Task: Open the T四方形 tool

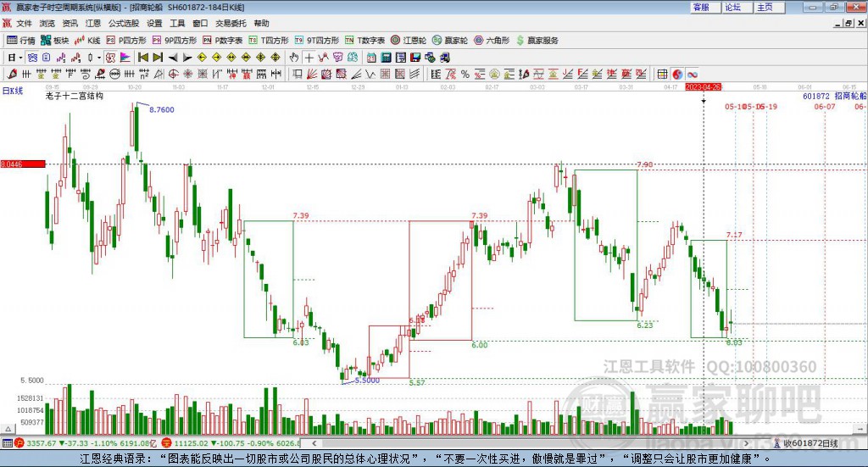Action: 269,41
